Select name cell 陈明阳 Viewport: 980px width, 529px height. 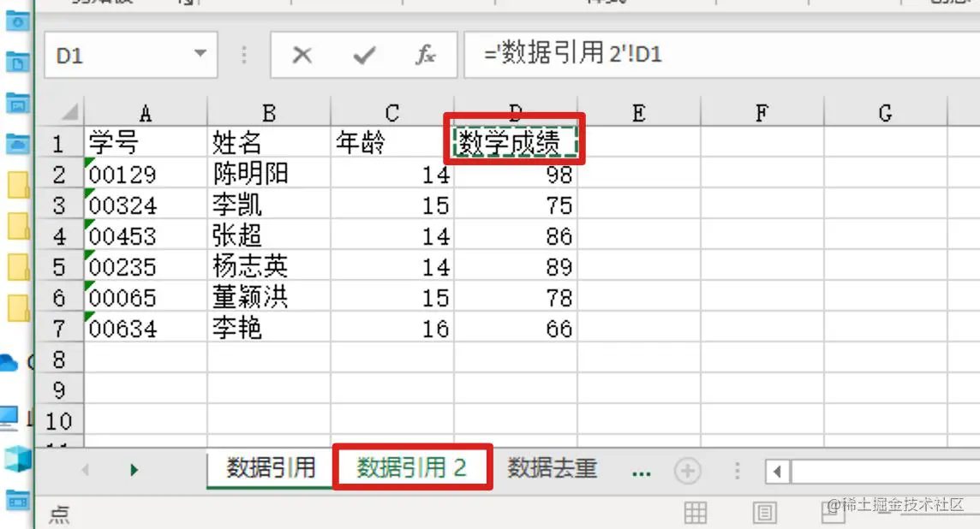(269, 174)
